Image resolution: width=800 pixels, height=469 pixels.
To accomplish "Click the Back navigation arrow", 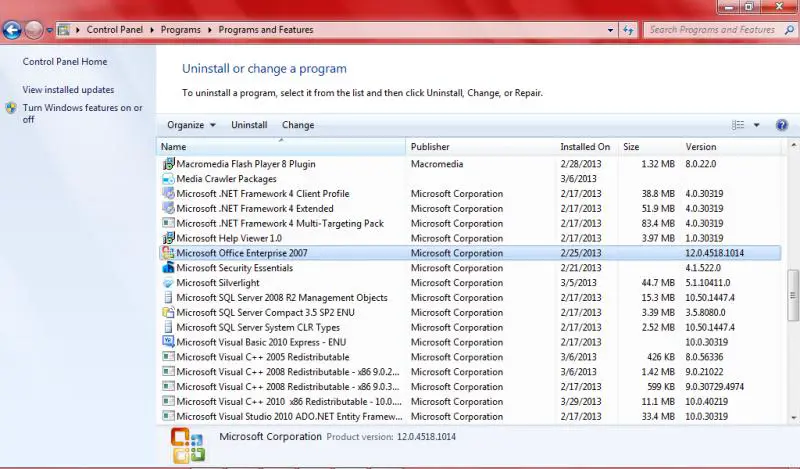I will 12,30.
